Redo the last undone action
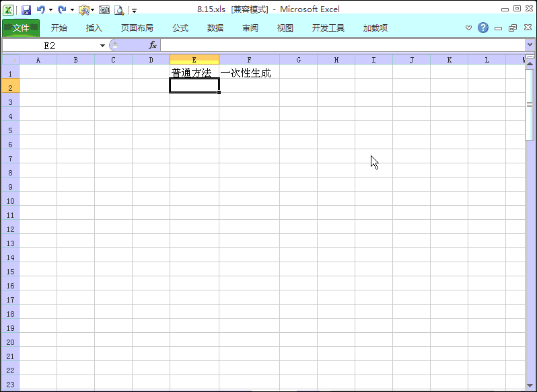Image resolution: width=537 pixels, height=392 pixels. pos(62,10)
